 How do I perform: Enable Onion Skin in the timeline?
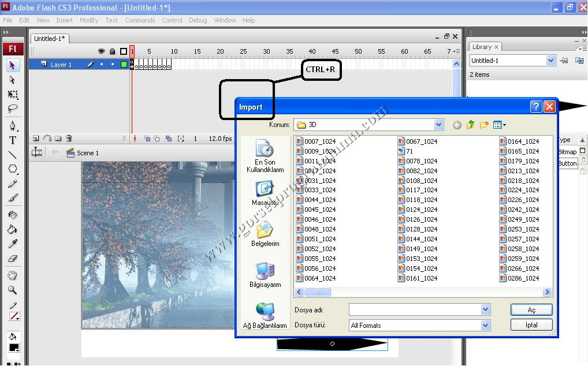coord(148,139)
